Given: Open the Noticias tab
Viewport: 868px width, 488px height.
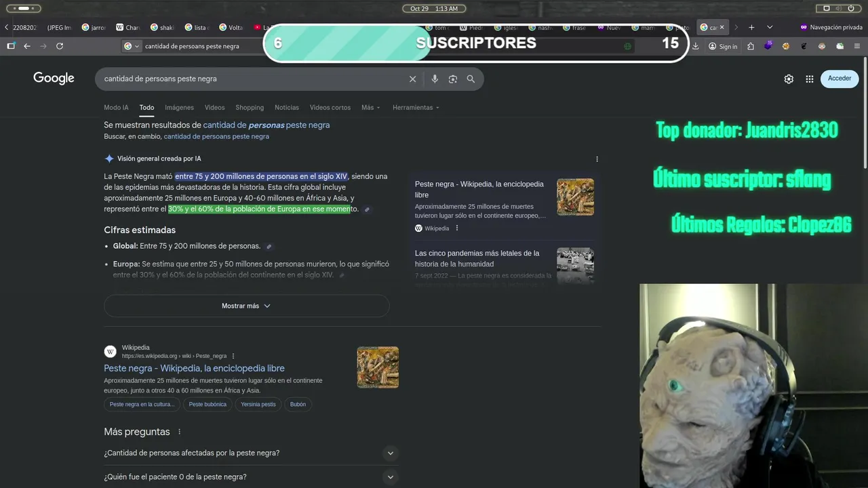Looking at the screenshot, I should 287,107.
